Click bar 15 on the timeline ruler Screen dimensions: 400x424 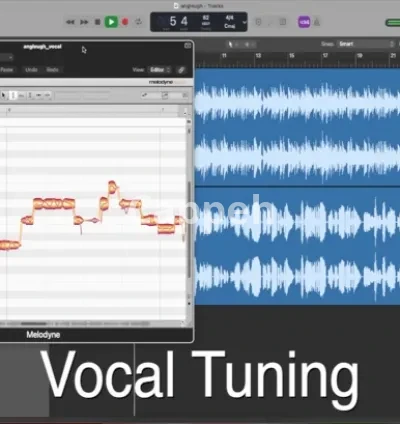[292, 56]
